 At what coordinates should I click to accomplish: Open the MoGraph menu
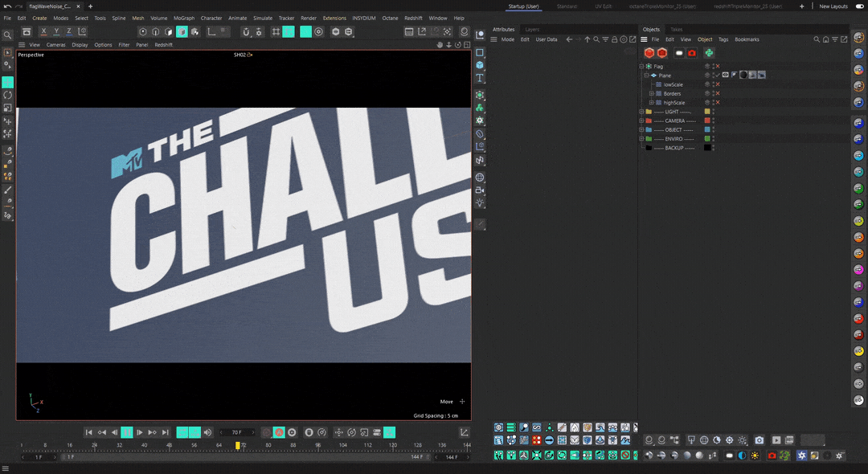coord(184,18)
